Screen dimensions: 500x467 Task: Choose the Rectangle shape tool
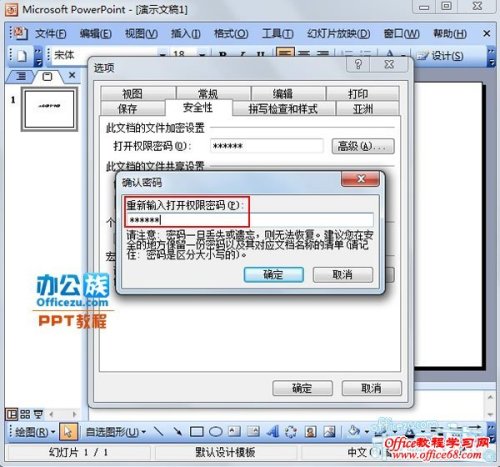click(197, 432)
